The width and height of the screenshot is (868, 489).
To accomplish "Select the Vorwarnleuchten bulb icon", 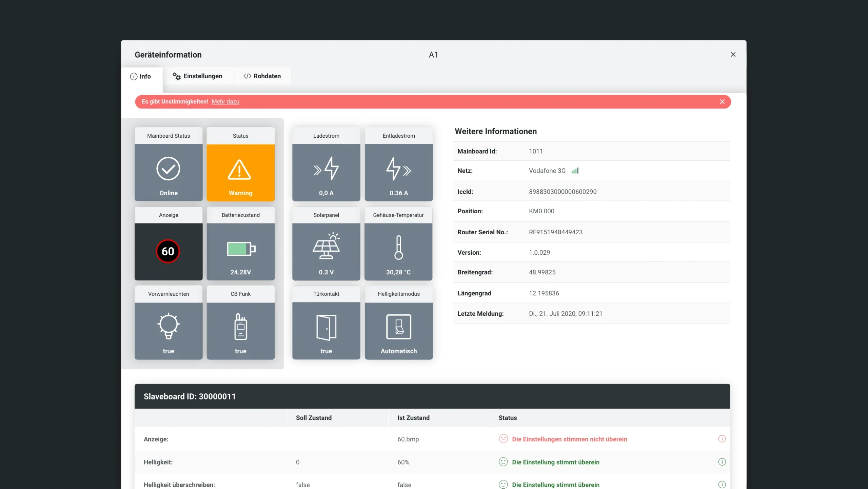I will tap(168, 326).
